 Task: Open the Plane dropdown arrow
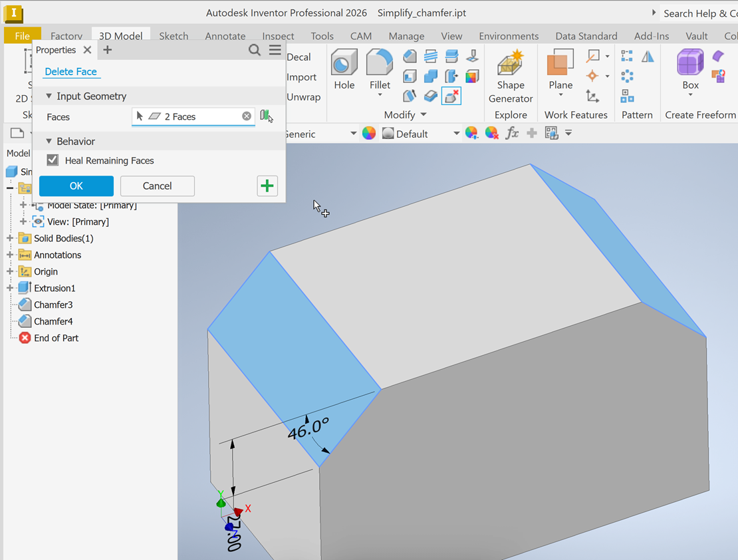[x=560, y=95]
